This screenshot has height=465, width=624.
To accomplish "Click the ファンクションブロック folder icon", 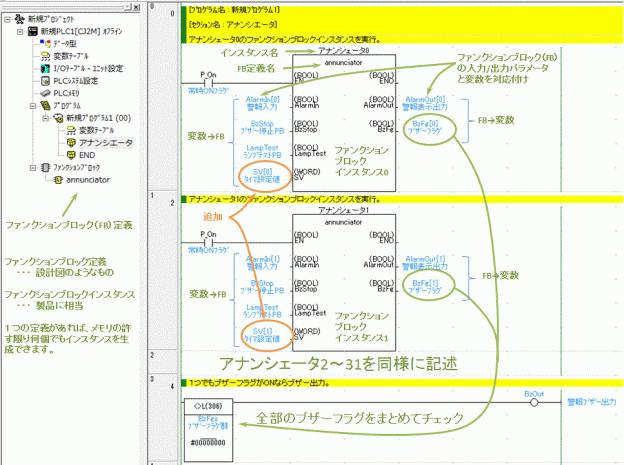I will [45, 167].
